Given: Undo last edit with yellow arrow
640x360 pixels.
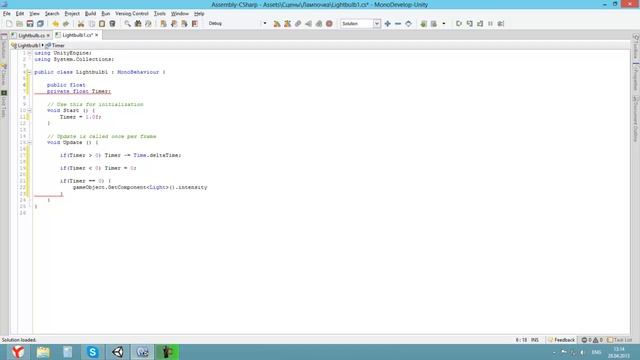Looking at the screenshot, I should click(56, 24).
